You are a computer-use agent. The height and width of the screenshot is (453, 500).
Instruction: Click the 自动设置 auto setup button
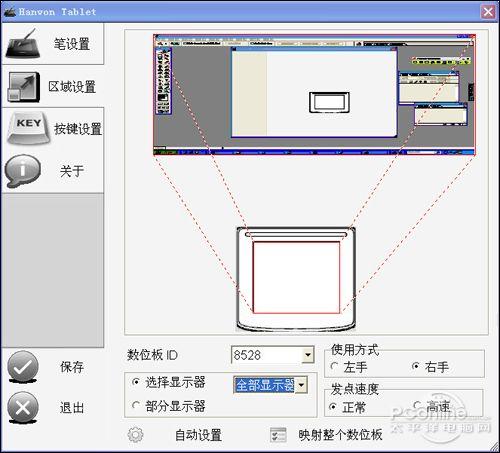point(198,435)
